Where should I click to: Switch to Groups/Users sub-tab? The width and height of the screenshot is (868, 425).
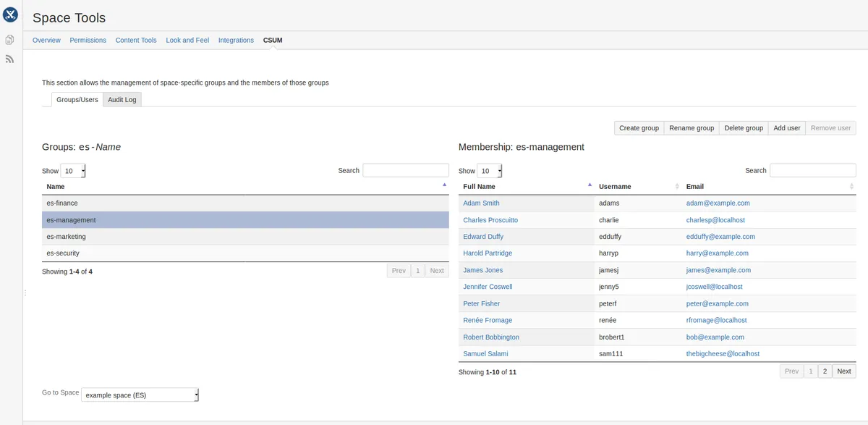(77, 99)
